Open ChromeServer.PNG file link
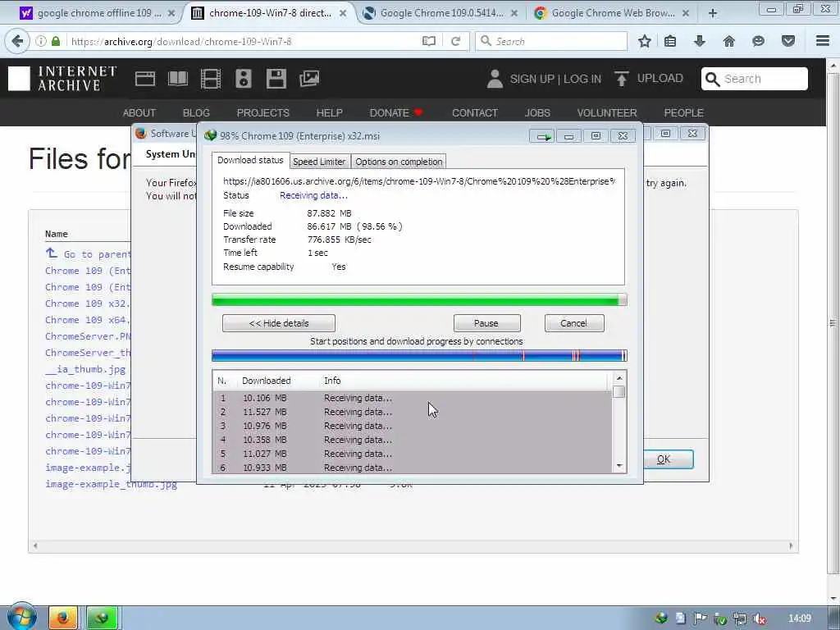 (88, 336)
